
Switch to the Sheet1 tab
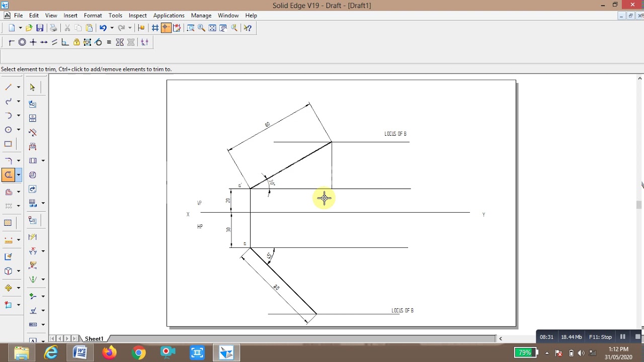[94, 339]
